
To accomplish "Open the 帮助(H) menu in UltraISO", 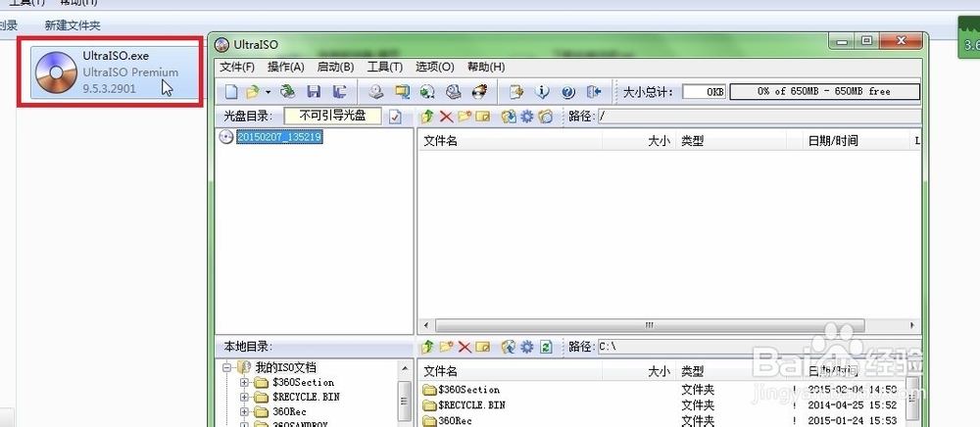I will [486, 67].
